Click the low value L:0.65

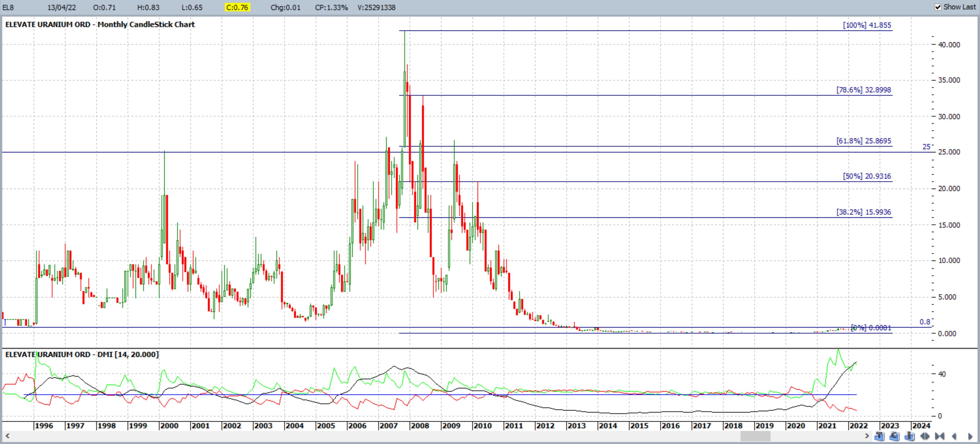coord(192,8)
